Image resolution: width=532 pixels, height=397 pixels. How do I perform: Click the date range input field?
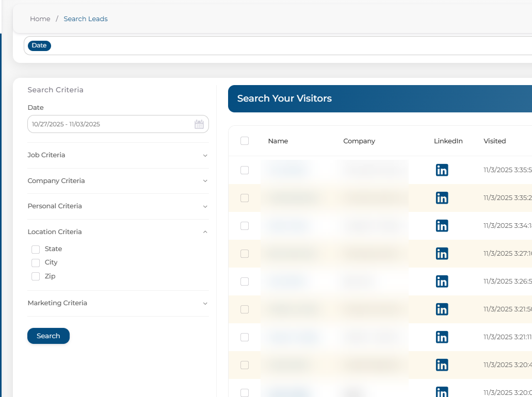(108, 124)
